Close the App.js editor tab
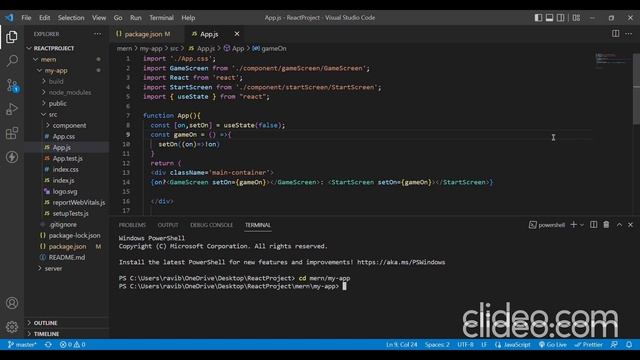 237,34
